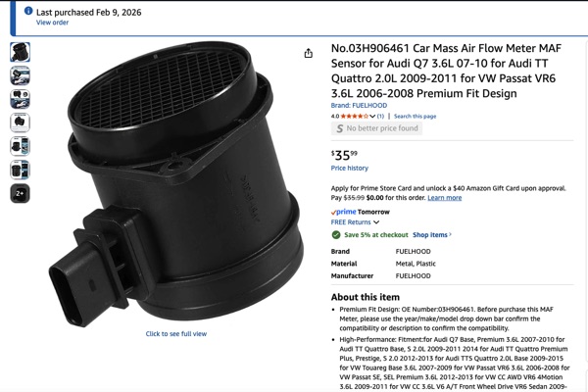Click the Brand: FUELHOOD link
The width and height of the screenshot is (588, 392).
point(359,106)
